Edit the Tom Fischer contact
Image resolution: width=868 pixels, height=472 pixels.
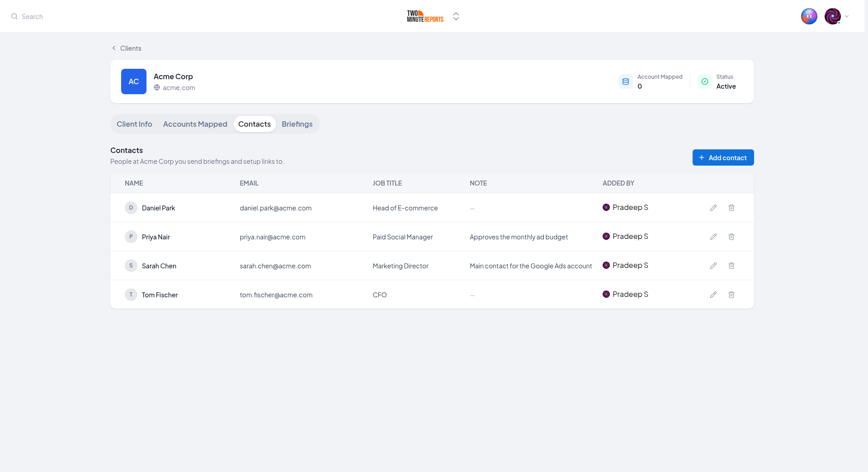(x=713, y=295)
